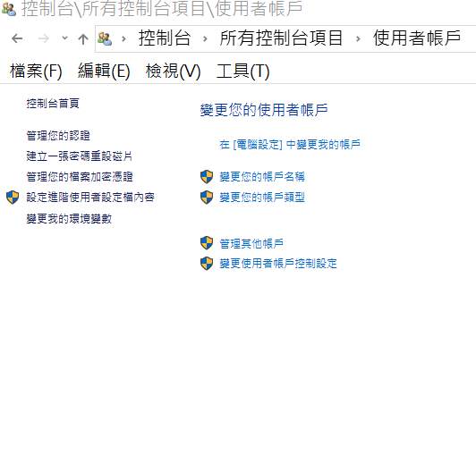Click shield icon beside 變更使用者帳戶控制設定

pyautogui.click(x=207, y=264)
